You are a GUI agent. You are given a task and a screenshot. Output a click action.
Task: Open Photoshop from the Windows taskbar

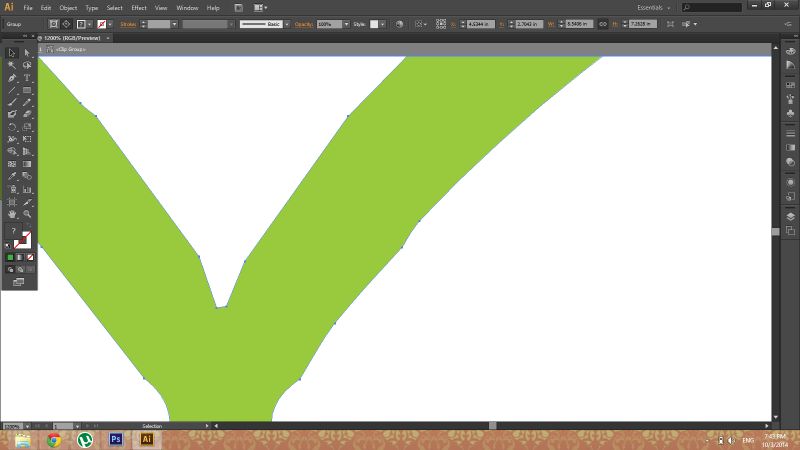(116, 439)
